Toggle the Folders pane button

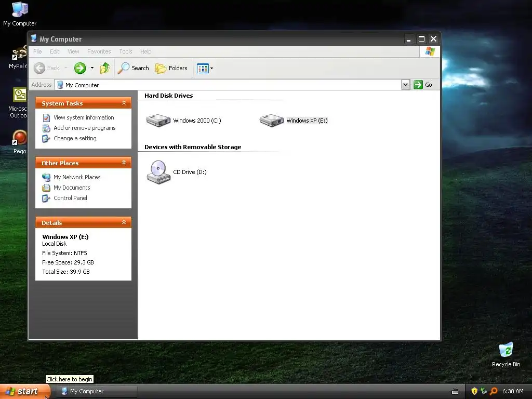pyautogui.click(x=171, y=68)
